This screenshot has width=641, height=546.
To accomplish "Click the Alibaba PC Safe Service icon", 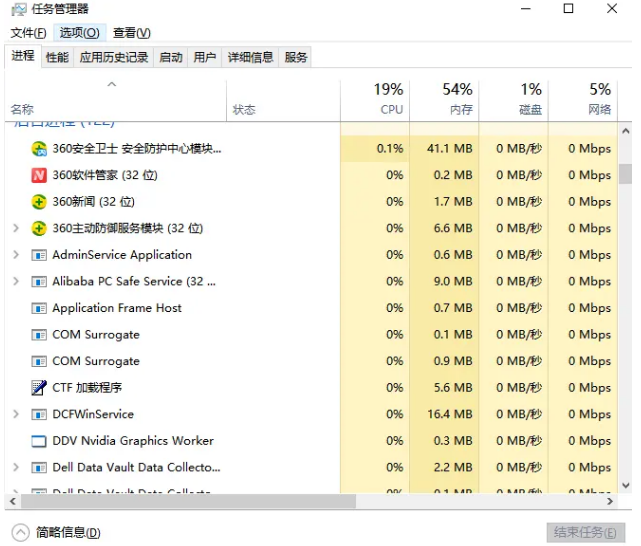I will pos(39,282).
